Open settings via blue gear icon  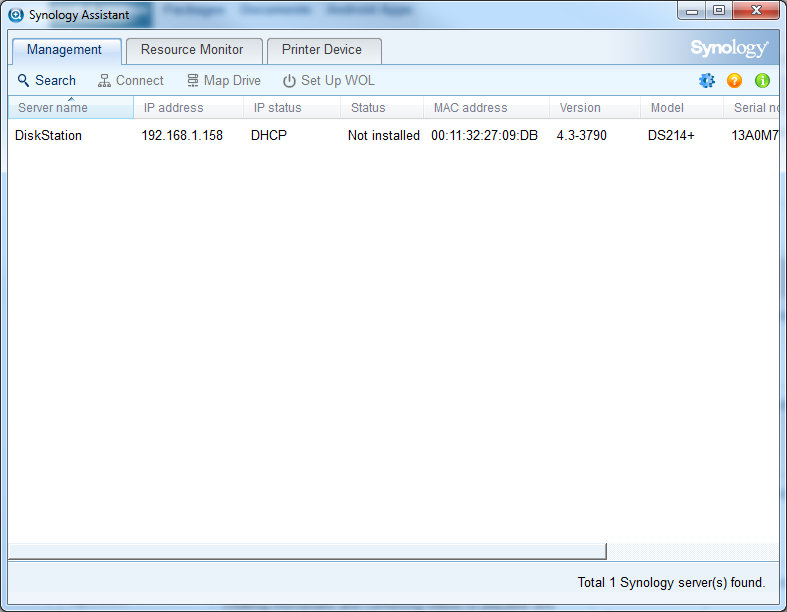coord(707,80)
